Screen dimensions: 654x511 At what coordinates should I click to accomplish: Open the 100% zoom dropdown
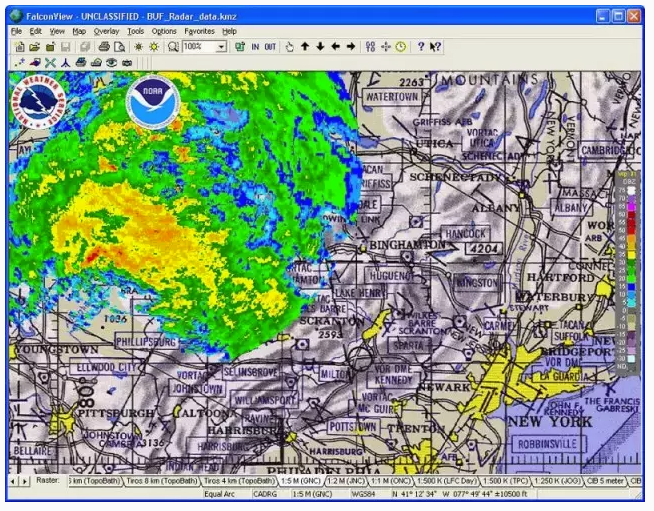221,47
